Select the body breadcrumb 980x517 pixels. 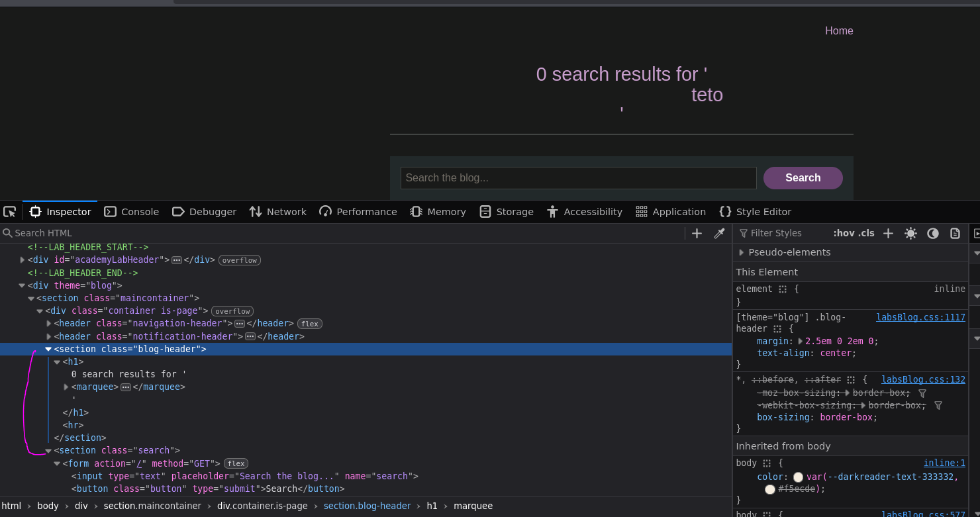coord(48,506)
